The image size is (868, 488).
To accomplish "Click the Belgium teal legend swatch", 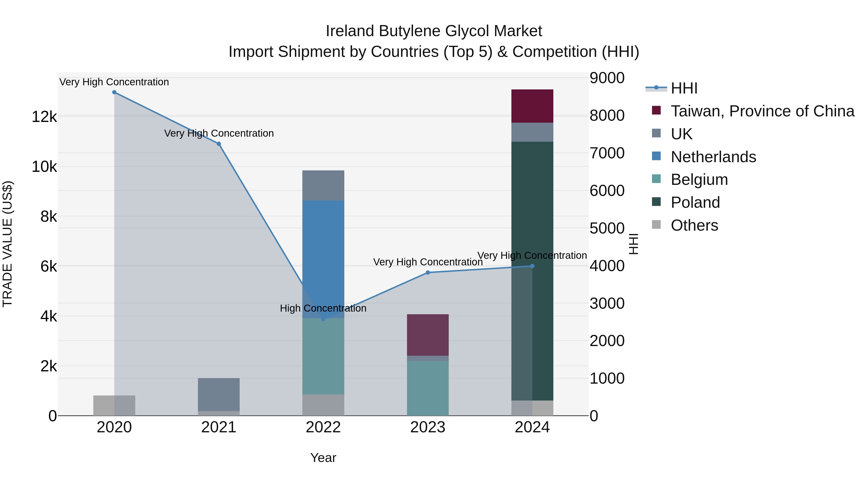I will (x=656, y=179).
